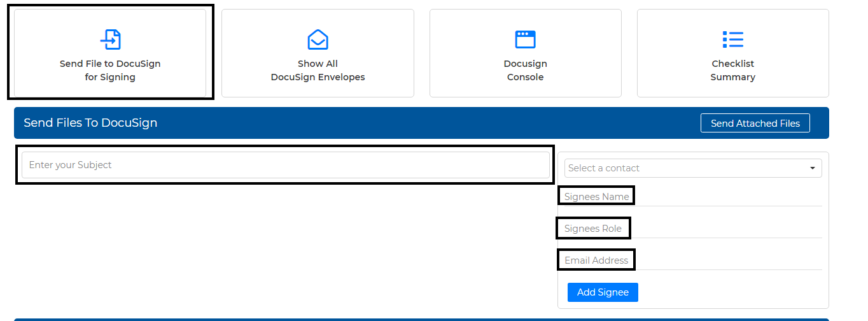
Task: Click the Send File to DocuSign document icon
Action: [110, 39]
